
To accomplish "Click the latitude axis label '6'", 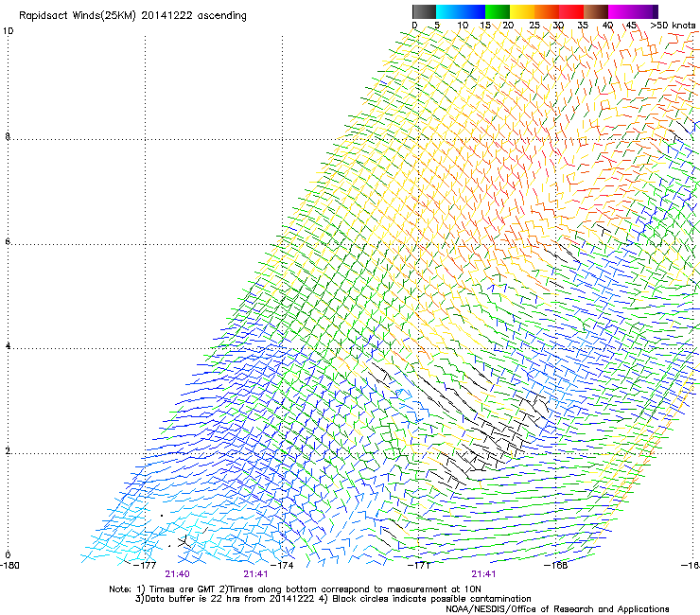I will [x=8, y=241].
